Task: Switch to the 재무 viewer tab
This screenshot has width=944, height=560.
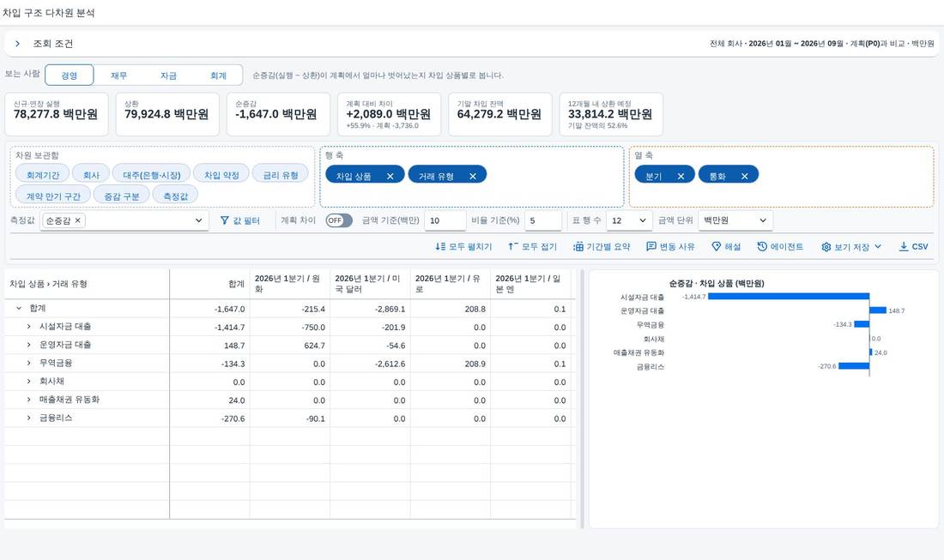Action: [118, 75]
